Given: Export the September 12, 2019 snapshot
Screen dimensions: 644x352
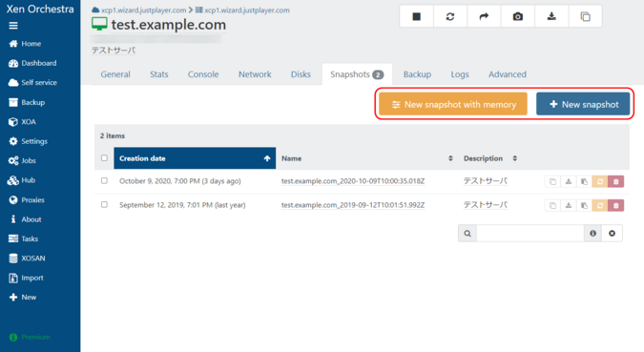Looking at the screenshot, I should (x=569, y=205).
